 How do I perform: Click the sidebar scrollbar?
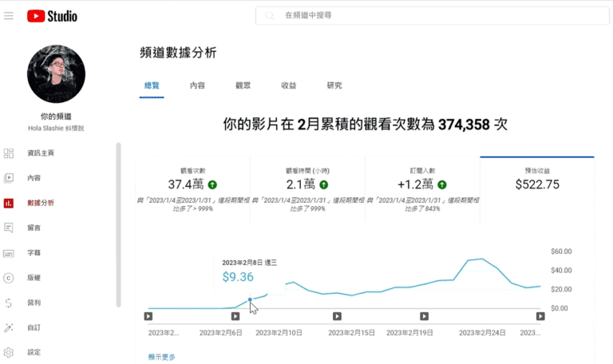point(118,225)
